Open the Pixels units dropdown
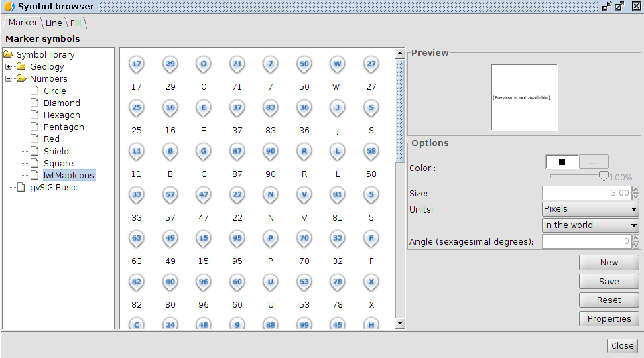This screenshot has width=644, height=358. click(x=590, y=209)
